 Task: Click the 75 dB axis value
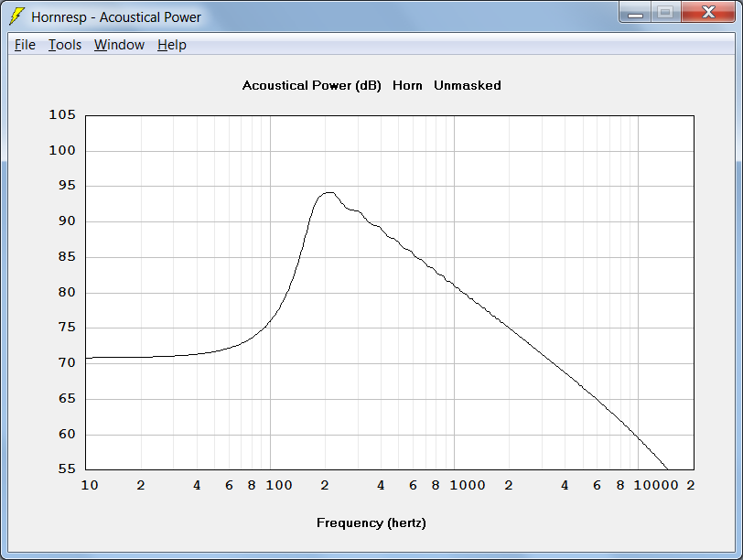pyautogui.click(x=67, y=328)
